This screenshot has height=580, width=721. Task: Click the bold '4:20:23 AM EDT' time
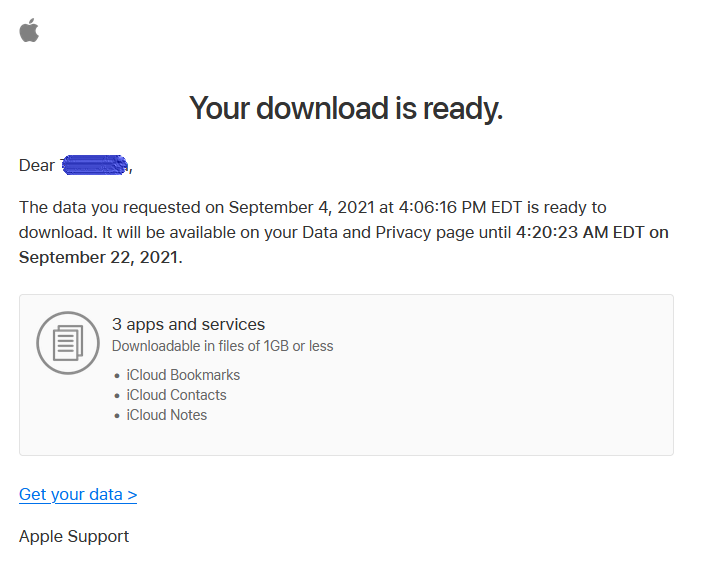(580, 232)
